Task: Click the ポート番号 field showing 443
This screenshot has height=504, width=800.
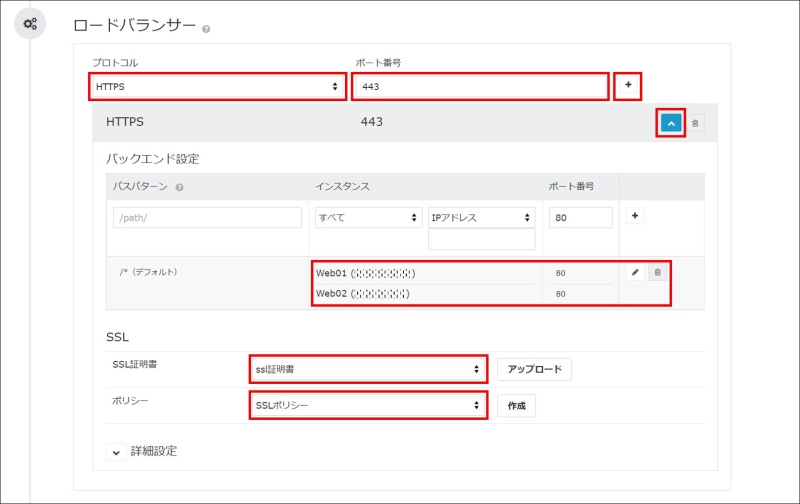Action: pyautogui.click(x=481, y=87)
